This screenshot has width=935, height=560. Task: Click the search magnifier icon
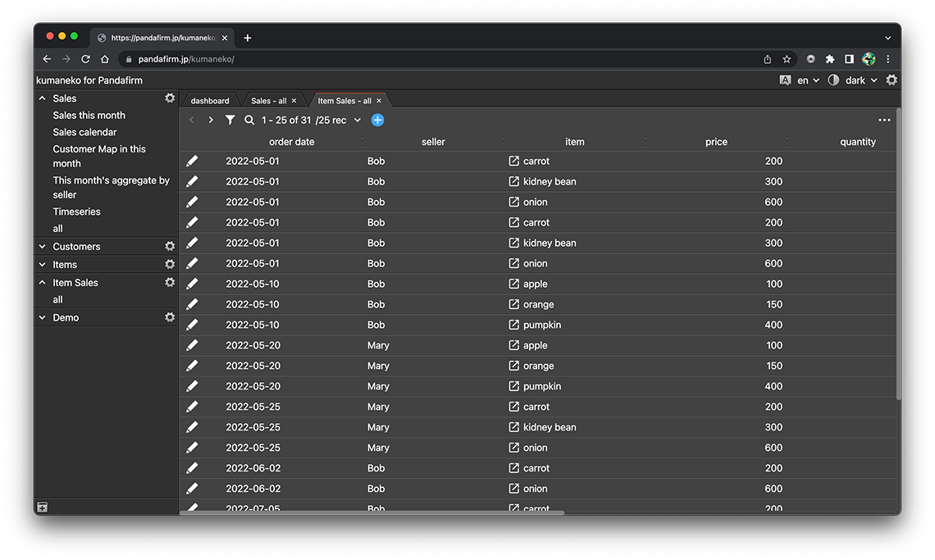pos(249,121)
